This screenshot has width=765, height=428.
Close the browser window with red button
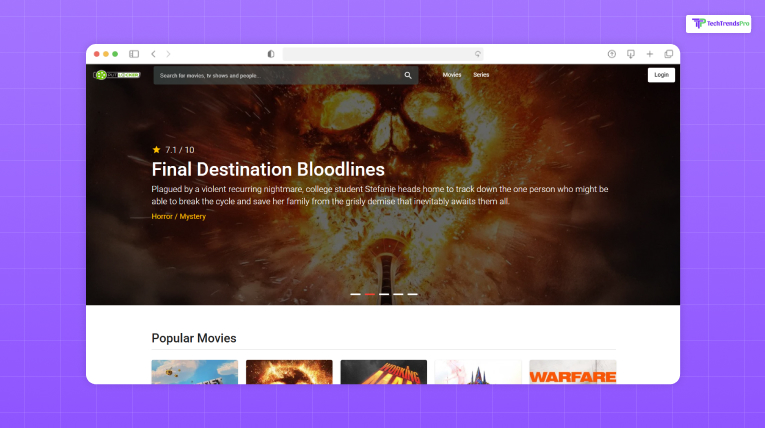pyautogui.click(x=97, y=54)
